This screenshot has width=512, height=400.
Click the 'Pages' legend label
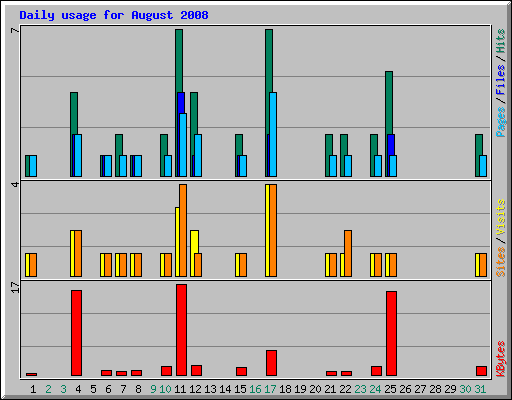tap(500, 122)
